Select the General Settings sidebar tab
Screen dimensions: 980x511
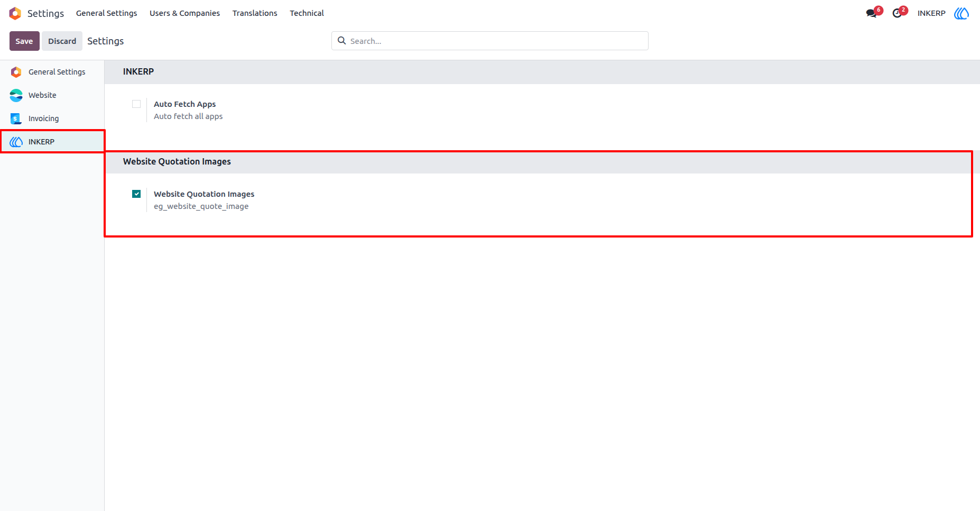point(52,72)
